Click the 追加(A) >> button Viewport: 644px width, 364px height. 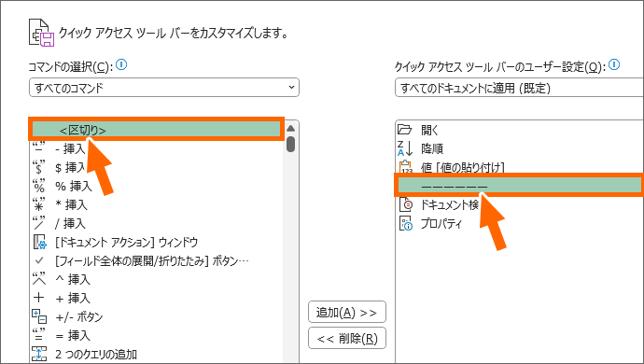pyautogui.click(x=346, y=313)
